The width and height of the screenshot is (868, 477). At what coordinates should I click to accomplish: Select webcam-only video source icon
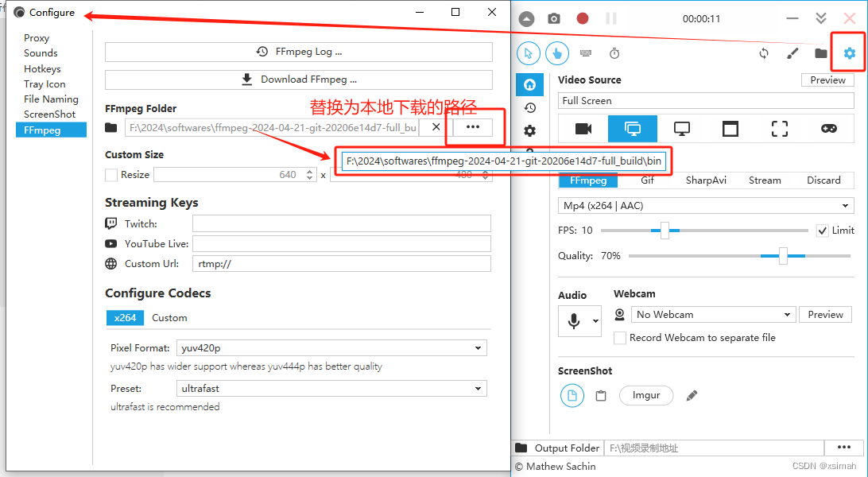(x=583, y=129)
